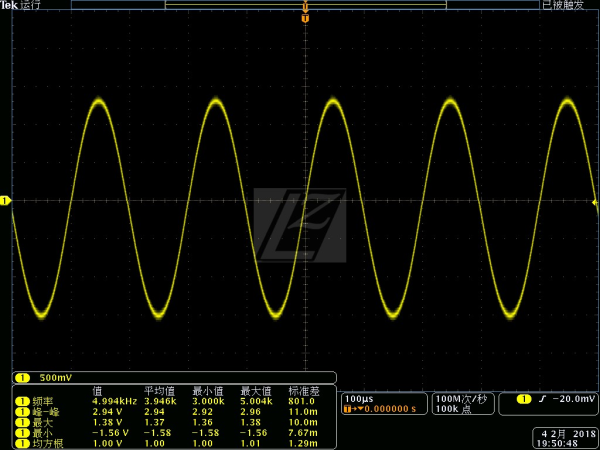600x450 pixels.
Task: Click the yellow trigger level arrow marker
Action: coord(595,202)
